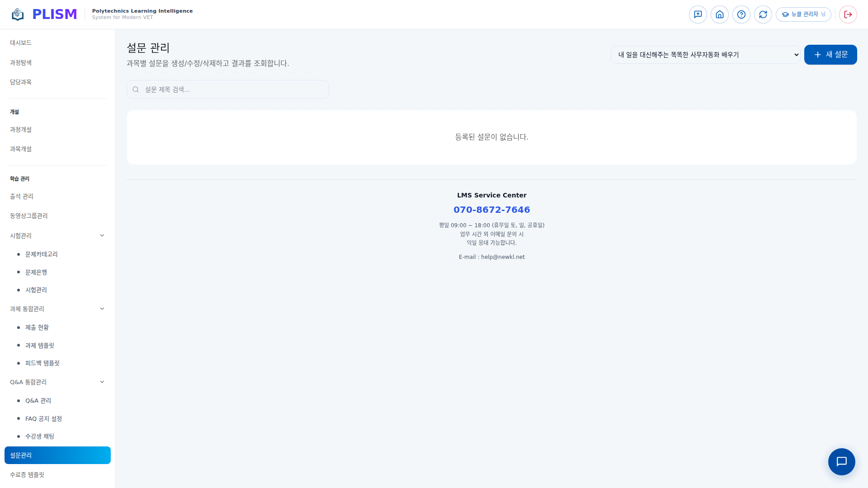Open the feedback message icon in header
The height and width of the screenshot is (488, 868).
pos(698,14)
